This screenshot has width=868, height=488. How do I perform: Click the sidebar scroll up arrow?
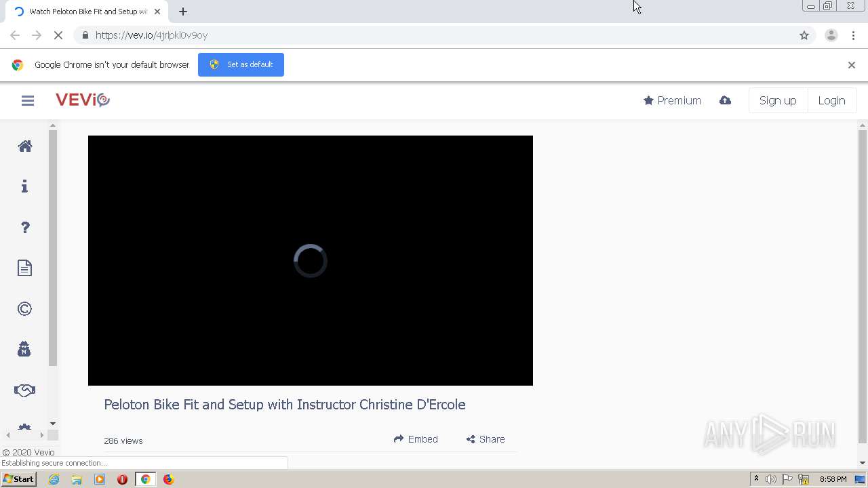(53, 125)
